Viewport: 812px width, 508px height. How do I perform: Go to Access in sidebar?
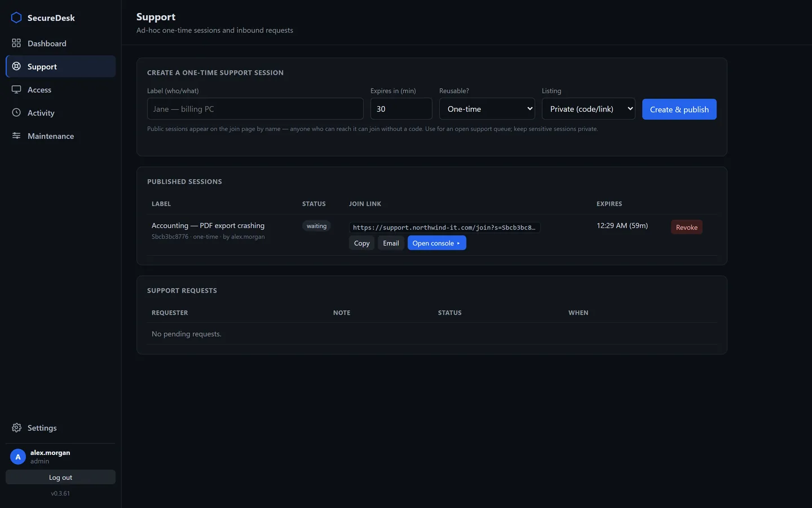60,90
